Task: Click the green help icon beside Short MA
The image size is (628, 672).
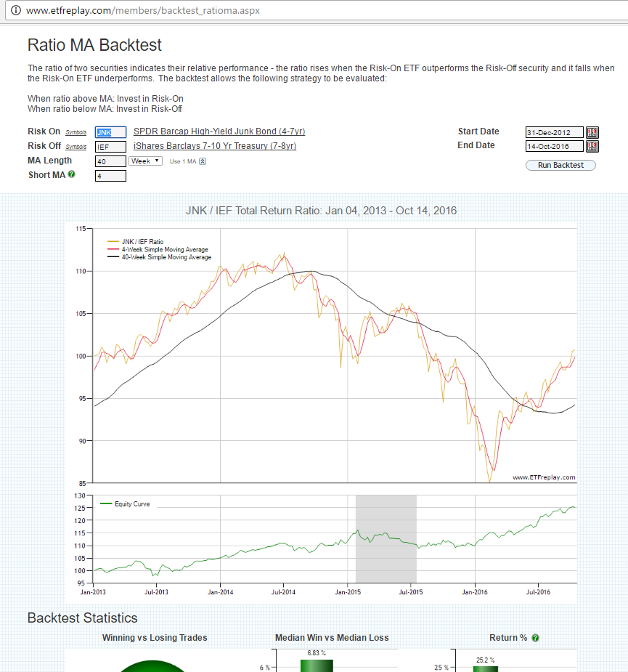Action: coord(72,174)
